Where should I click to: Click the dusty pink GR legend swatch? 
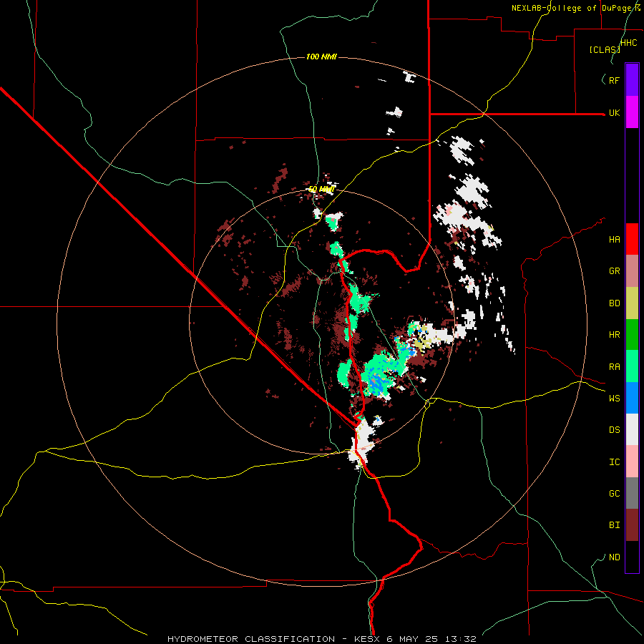632,271
